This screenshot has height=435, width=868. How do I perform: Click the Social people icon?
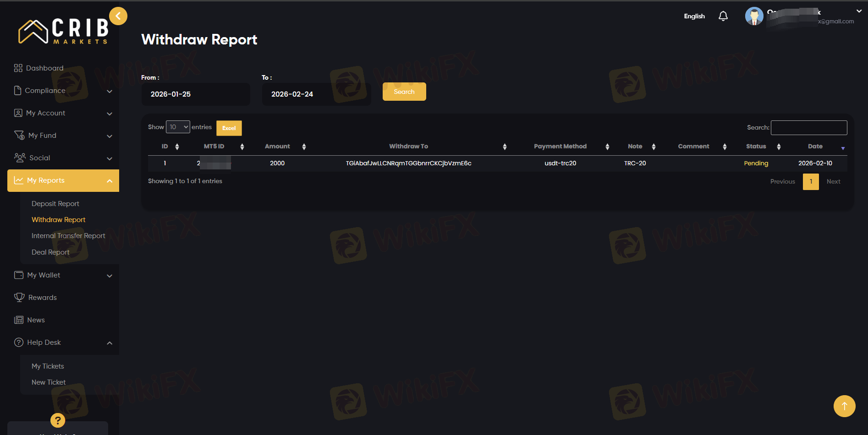20,158
